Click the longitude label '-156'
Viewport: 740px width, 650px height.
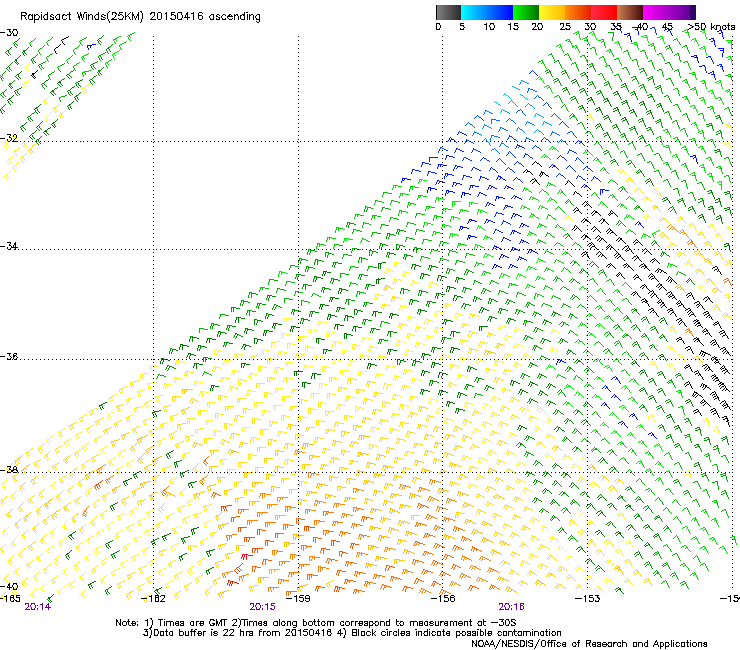point(443,598)
